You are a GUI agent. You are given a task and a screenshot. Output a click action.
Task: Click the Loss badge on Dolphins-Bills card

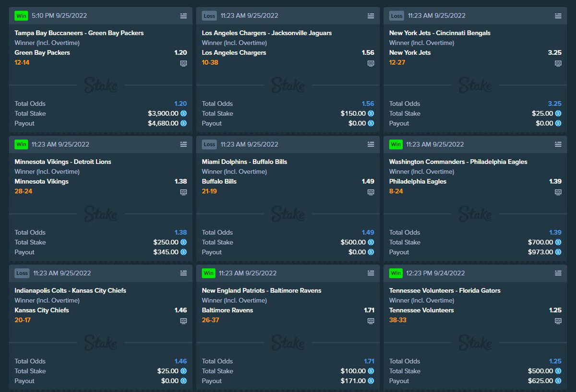click(209, 144)
